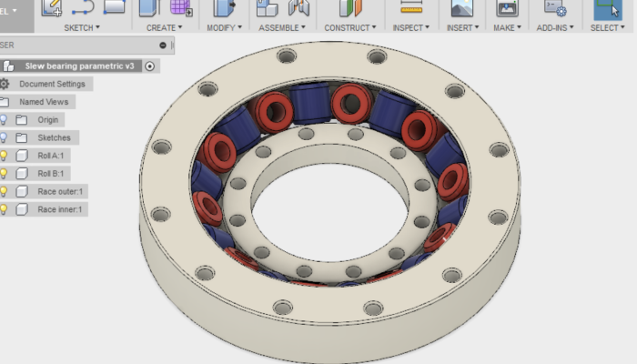Viewport: 637px width, 364px height.
Task: Click the Joint icon in ASSEMBLE
Action: (x=298, y=7)
